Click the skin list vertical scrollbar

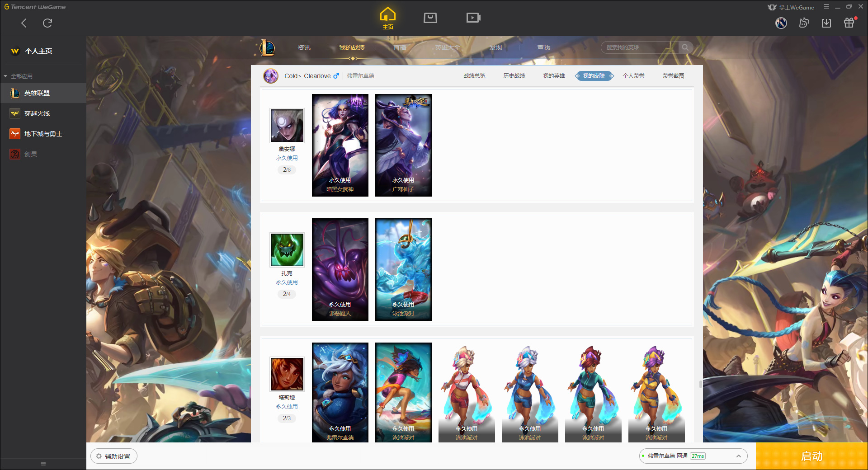coord(701,385)
